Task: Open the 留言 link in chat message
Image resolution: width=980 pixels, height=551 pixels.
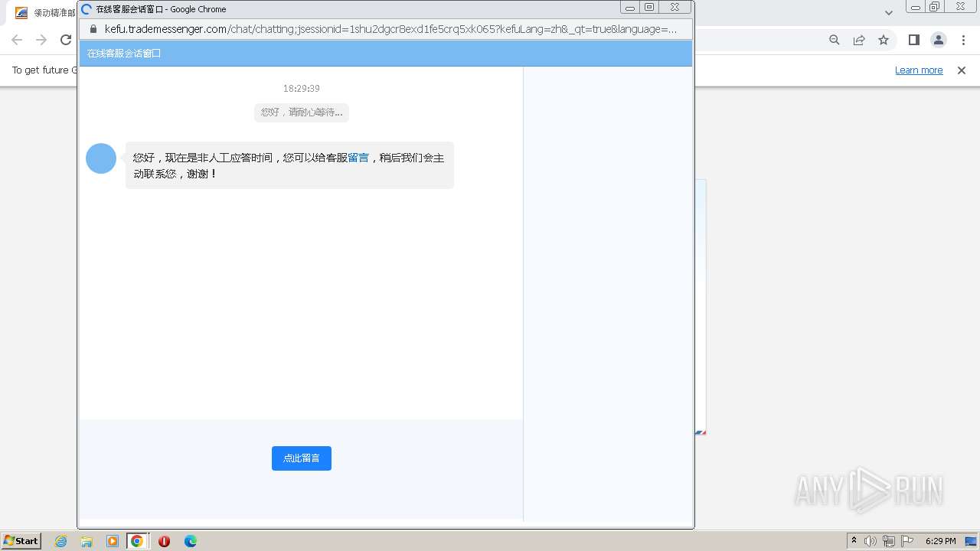Action: [358, 158]
